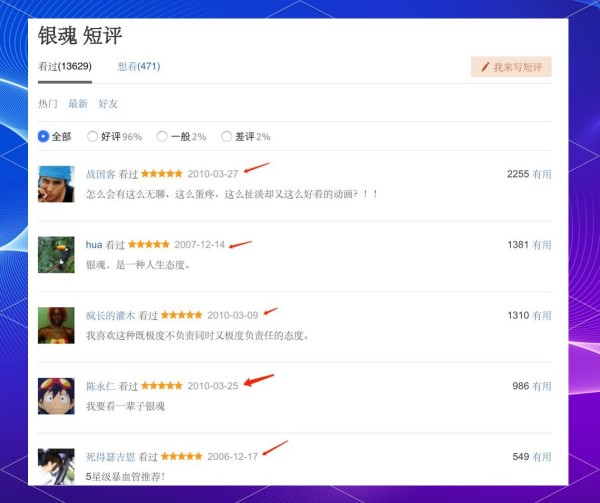Filter reviews by 好友

coord(108,104)
